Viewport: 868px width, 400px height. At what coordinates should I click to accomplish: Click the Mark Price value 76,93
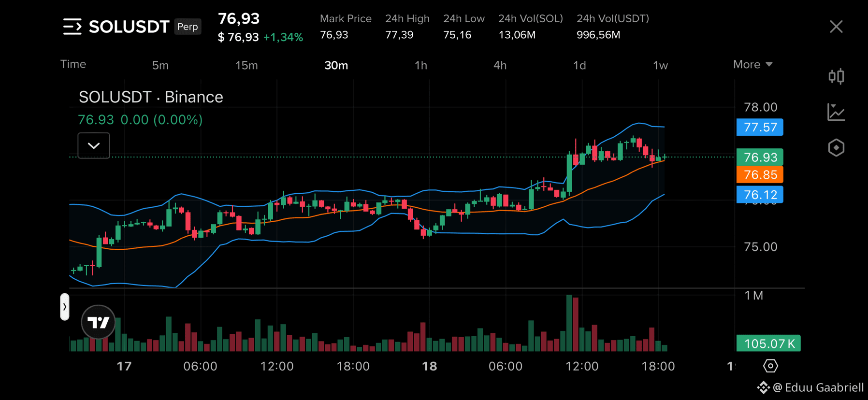pos(334,35)
